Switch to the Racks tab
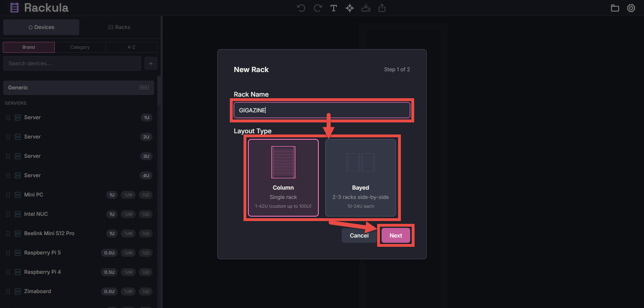 tap(119, 27)
